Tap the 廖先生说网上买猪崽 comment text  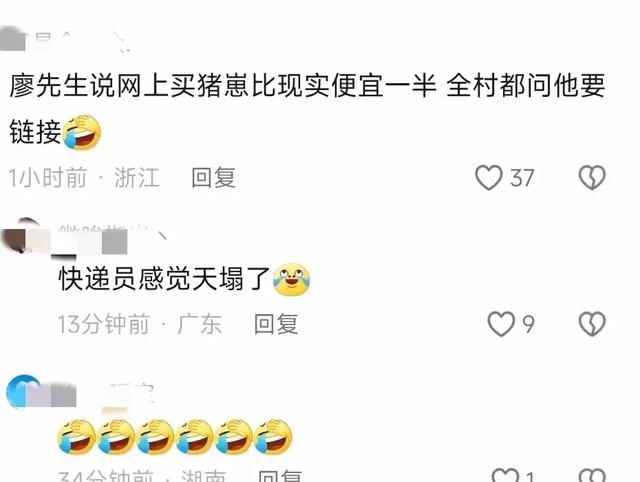307,109
